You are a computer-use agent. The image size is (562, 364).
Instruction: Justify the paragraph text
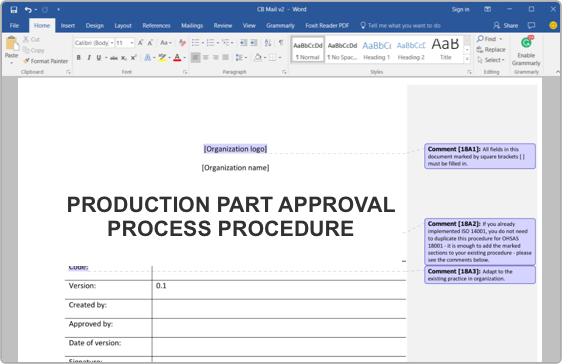225,57
